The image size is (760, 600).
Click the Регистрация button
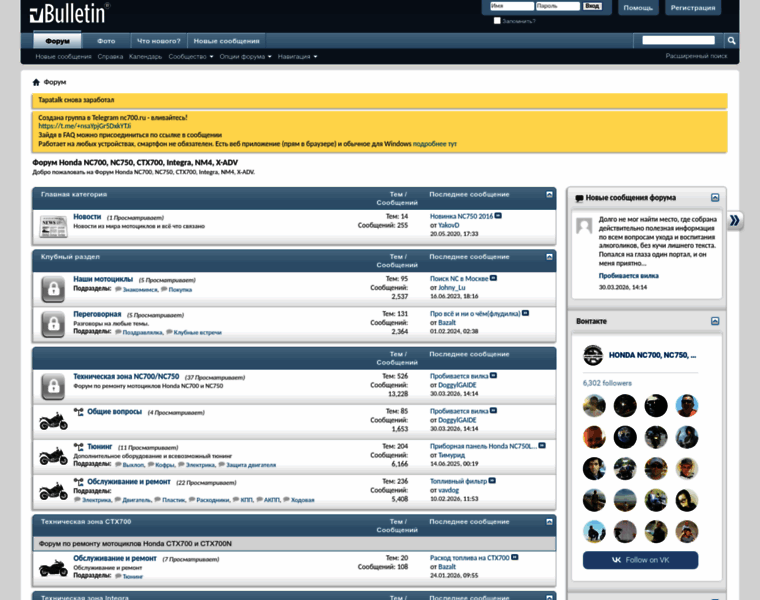(693, 8)
